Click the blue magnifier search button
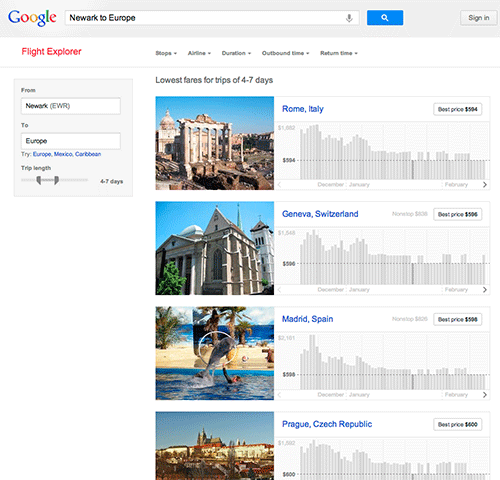 pos(385,18)
